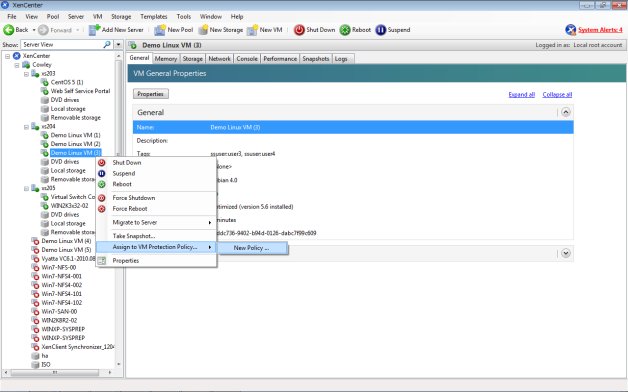Viewport: 628px width, 392px height.
Task: Click the Reboot icon in context menu
Action: point(102,184)
